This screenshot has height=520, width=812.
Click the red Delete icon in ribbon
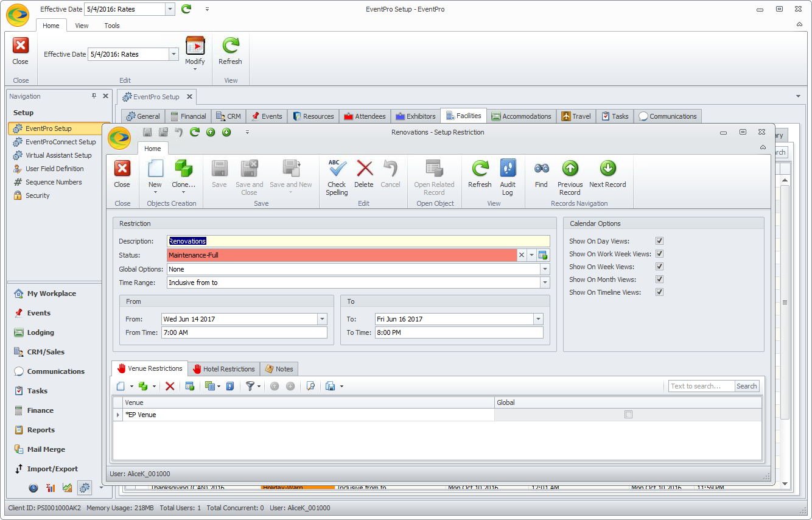click(364, 169)
